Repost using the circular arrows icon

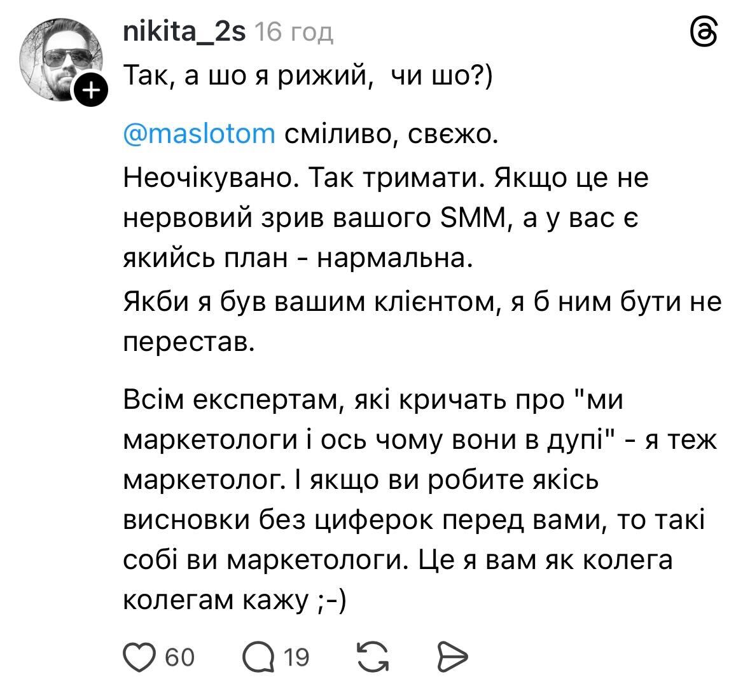373,656
